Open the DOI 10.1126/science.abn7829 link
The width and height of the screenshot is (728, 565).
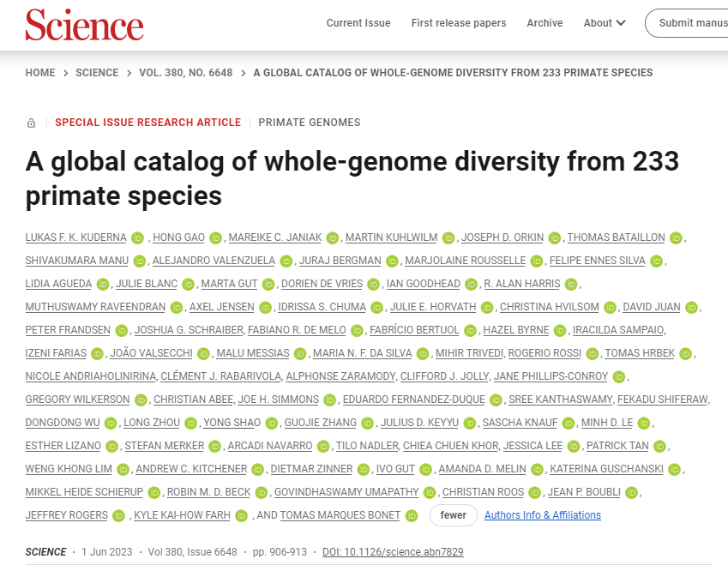[393, 552]
